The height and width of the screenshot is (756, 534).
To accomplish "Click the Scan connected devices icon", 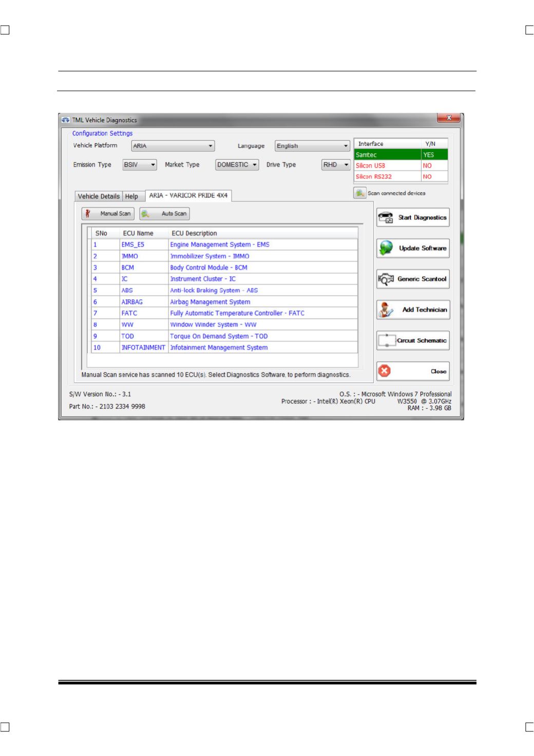I will pyautogui.click(x=359, y=193).
